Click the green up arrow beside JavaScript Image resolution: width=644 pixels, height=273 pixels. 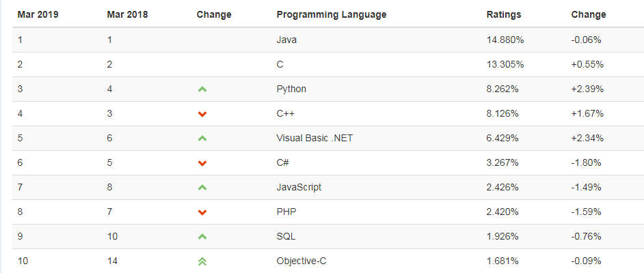click(x=202, y=187)
